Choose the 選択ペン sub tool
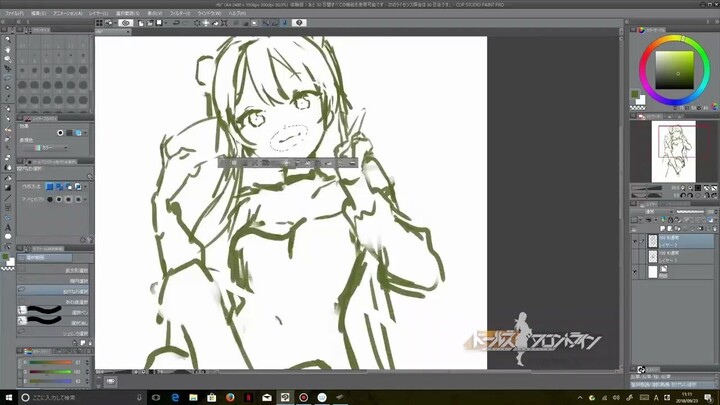720x405 pixels. (x=53, y=312)
